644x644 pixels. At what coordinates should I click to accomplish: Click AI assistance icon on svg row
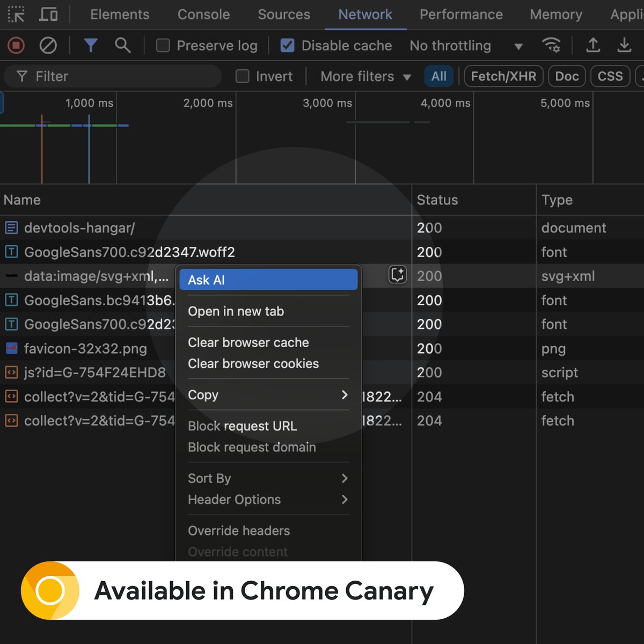coord(398,275)
